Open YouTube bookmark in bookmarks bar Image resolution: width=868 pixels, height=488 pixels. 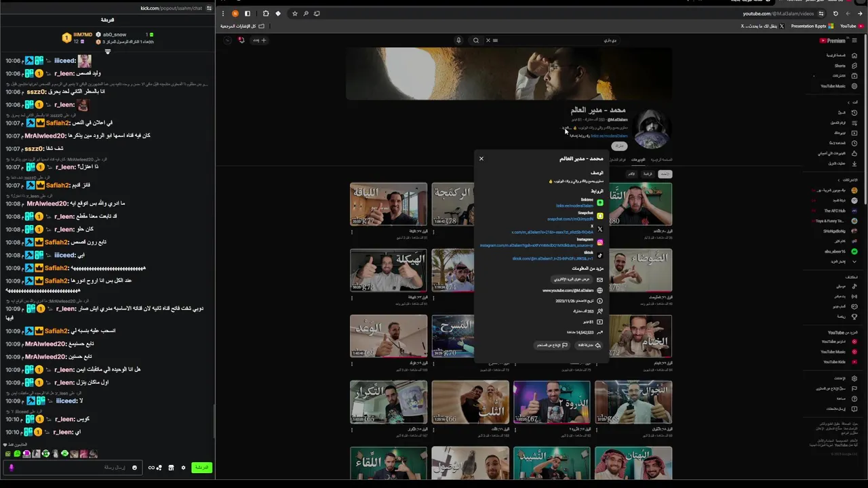click(x=851, y=26)
